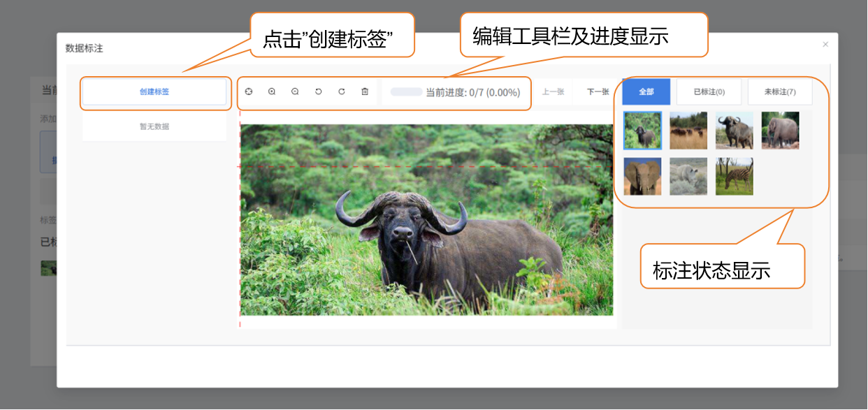This screenshot has height=410, width=868.
Task: Switch to the 未标注(7) tab
Action: [x=779, y=91]
